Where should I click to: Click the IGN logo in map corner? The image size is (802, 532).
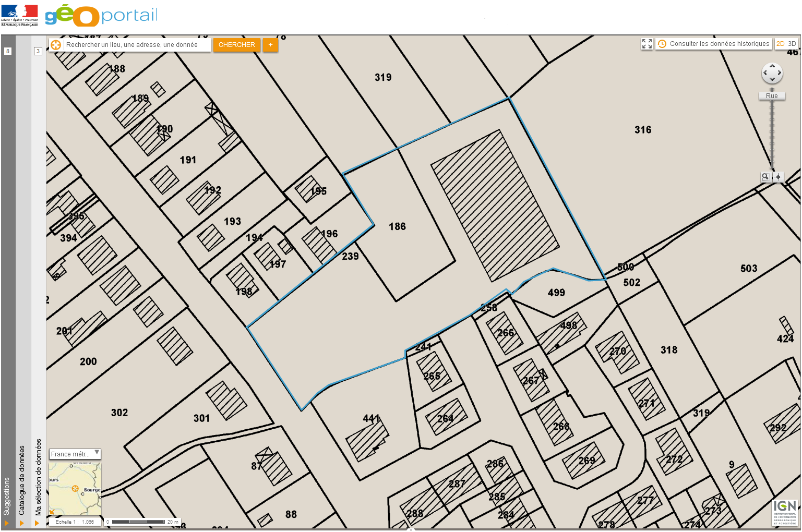(785, 512)
